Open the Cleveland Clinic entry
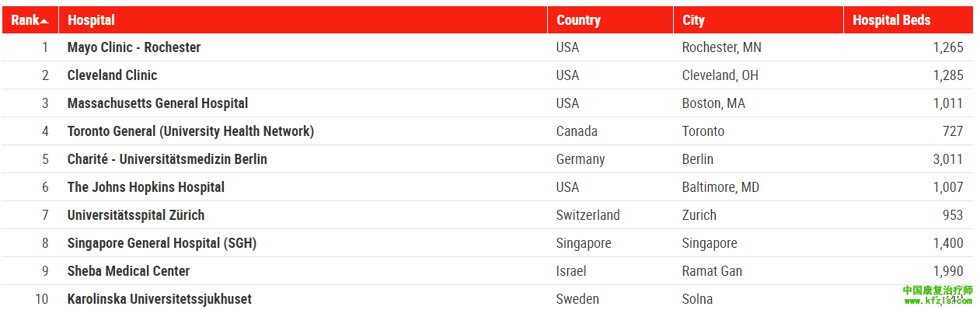The height and width of the screenshot is (310, 980). 112,75
